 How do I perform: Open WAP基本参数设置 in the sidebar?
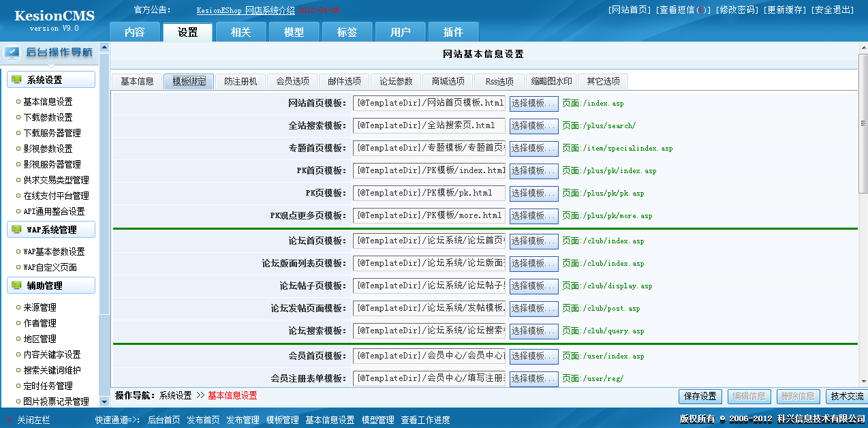[54, 252]
